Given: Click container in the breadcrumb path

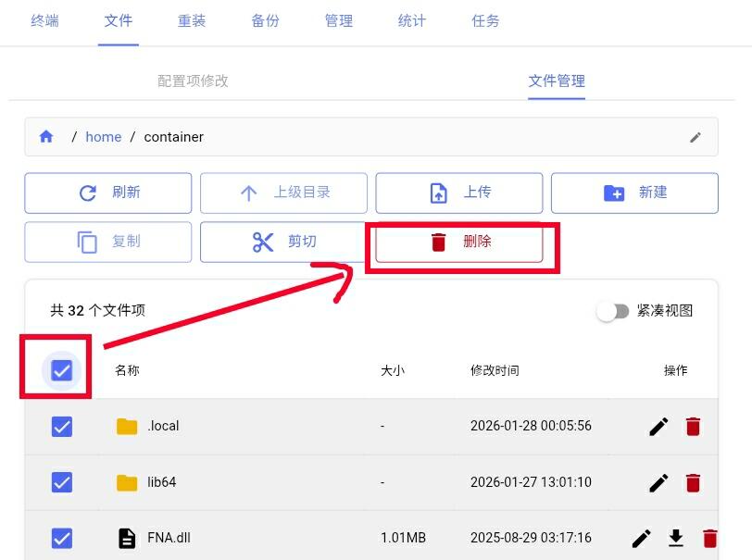Looking at the screenshot, I should (173, 137).
